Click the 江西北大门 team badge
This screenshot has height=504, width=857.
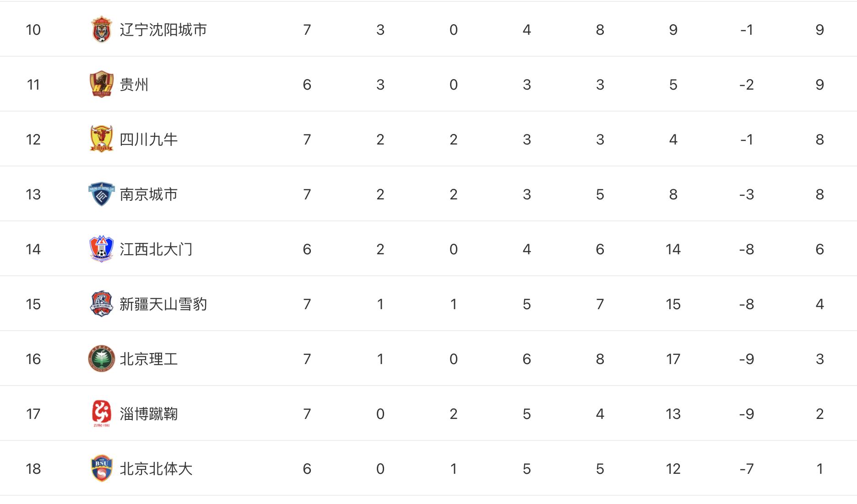[x=101, y=249]
